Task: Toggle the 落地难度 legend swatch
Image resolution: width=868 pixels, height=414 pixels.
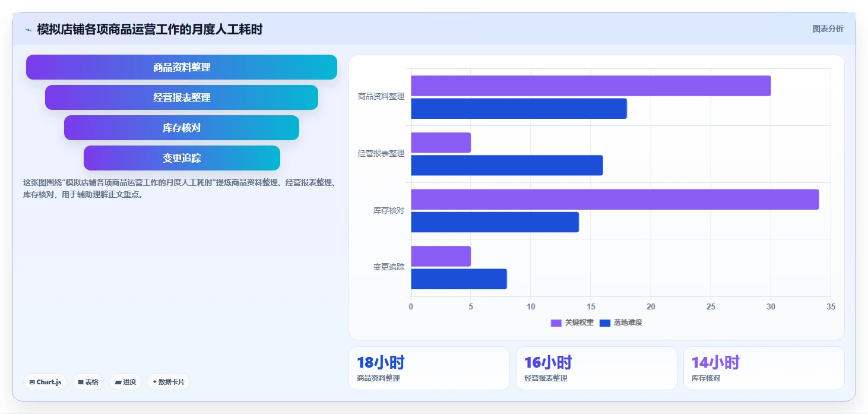Action: (x=605, y=323)
